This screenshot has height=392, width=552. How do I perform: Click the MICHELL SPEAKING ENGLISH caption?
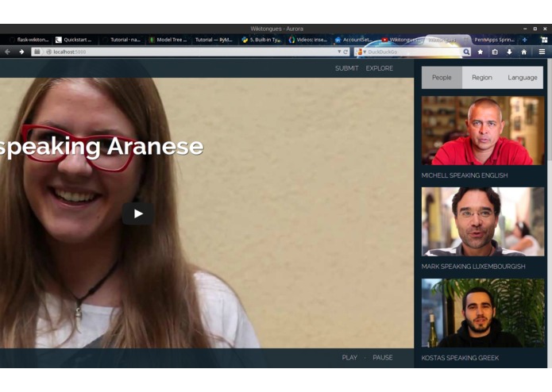465,175
